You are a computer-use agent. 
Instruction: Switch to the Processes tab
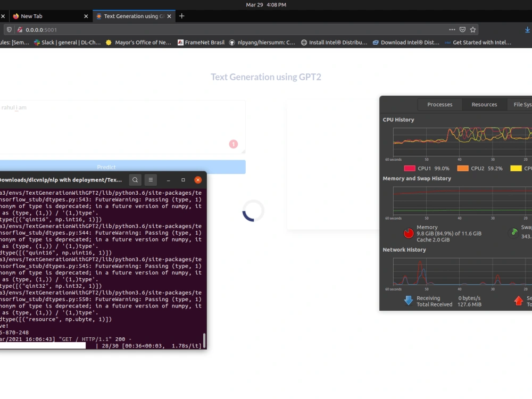pos(439,104)
